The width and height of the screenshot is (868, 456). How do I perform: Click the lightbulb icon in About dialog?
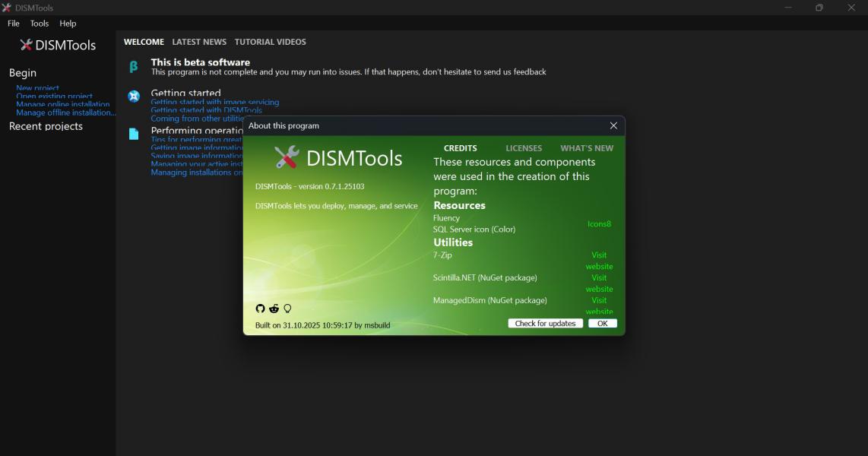287,309
